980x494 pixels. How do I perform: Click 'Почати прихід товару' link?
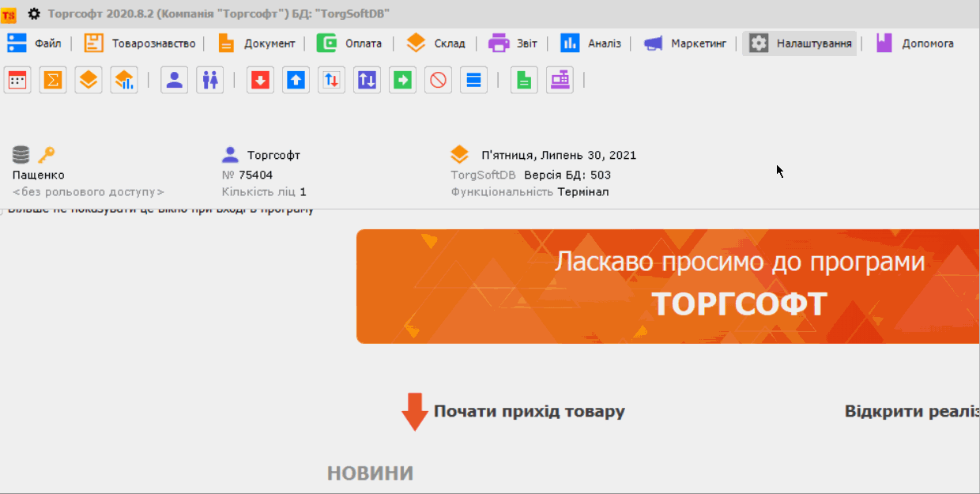coord(529,412)
